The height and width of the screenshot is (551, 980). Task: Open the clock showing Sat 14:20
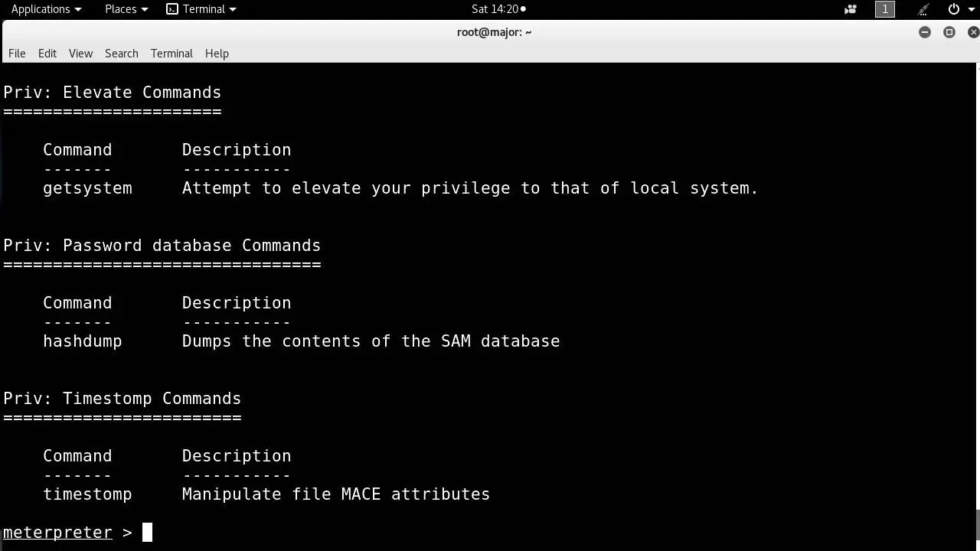[x=498, y=9]
